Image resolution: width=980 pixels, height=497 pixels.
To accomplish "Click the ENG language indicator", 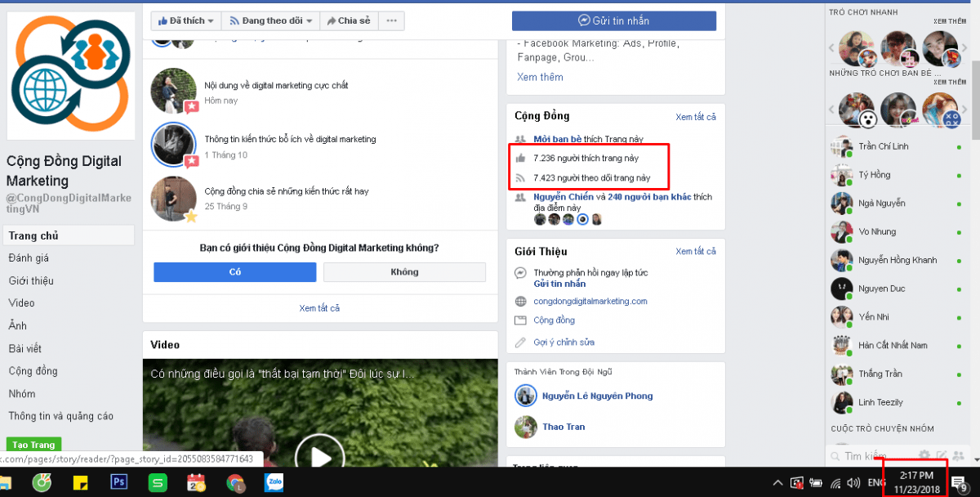I will pyautogui.click(x=875, y=482).
